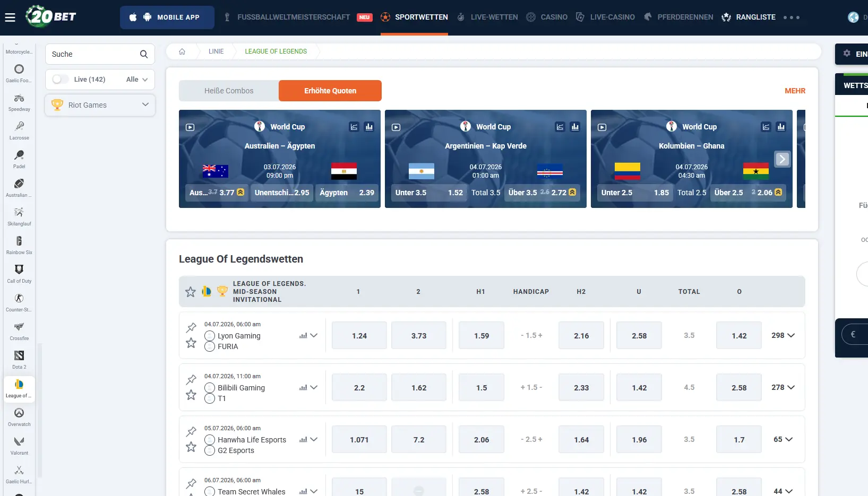Select Rainbow Six in the sidebar
This screenshot has width=868, height=496.
click(x=19, y=245)
